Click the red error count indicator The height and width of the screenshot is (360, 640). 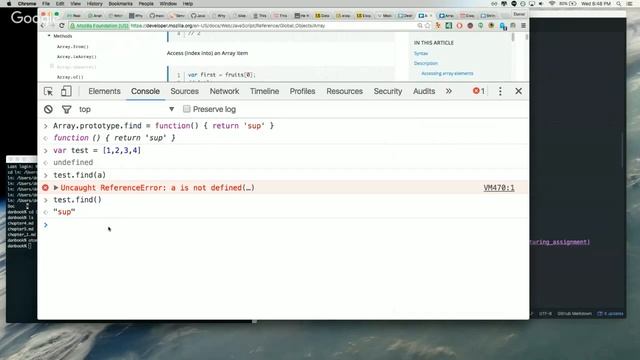[478, 91]
